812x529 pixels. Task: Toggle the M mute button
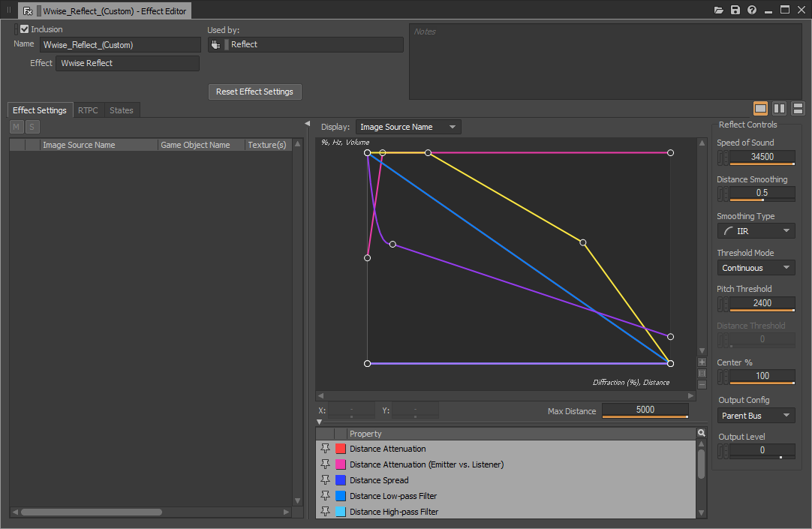pos(17,127)
